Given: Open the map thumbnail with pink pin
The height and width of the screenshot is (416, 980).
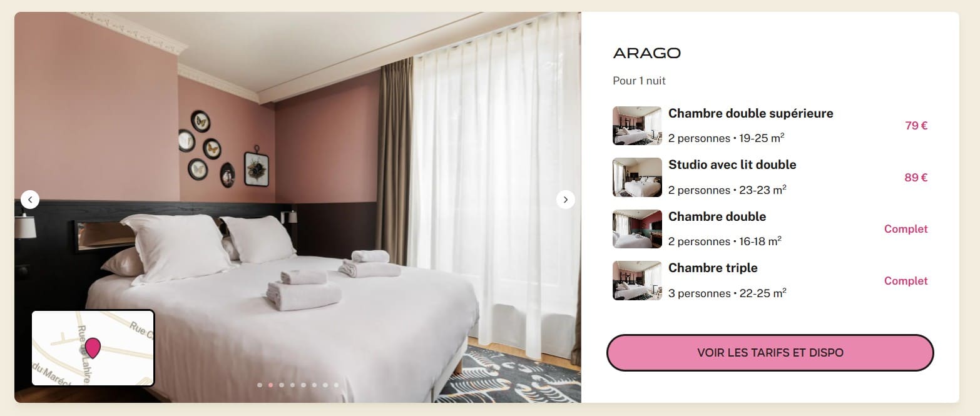Looking at the screenshot, I should (x=93, y=348).
